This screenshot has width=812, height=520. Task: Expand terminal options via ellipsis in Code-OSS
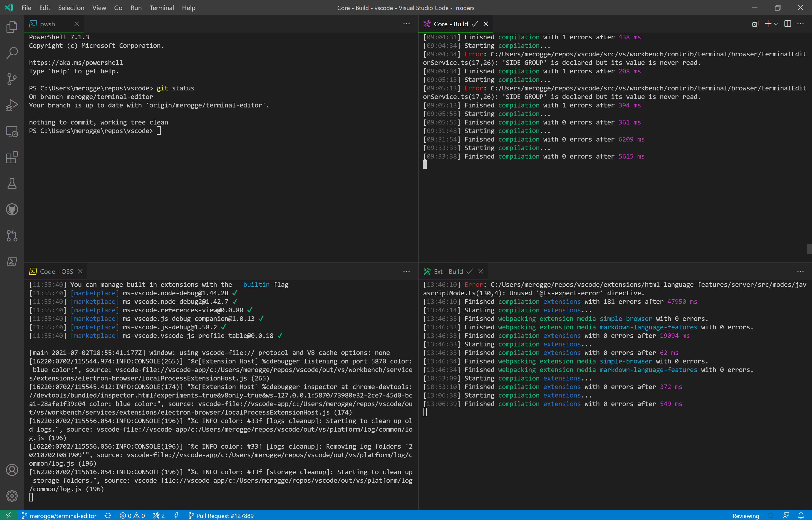tap(406, 271)
